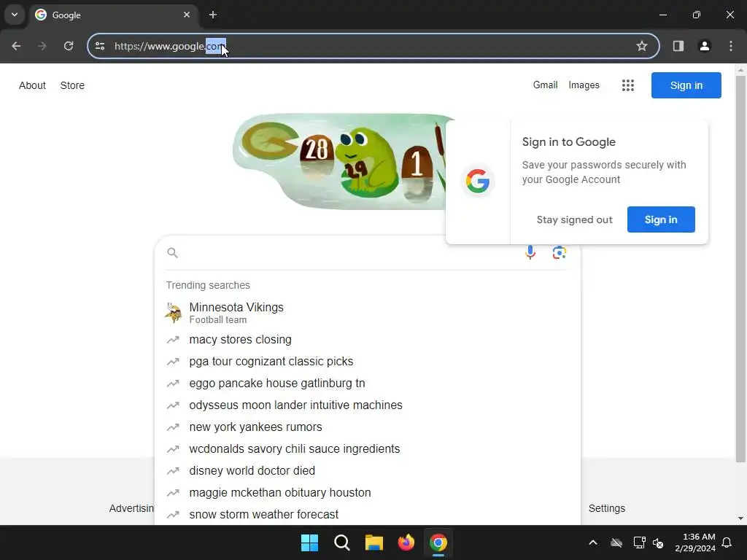The height and width of the screenshot is (560, 747).
Task: Click the address bar URL
Action: pos(169,46)
